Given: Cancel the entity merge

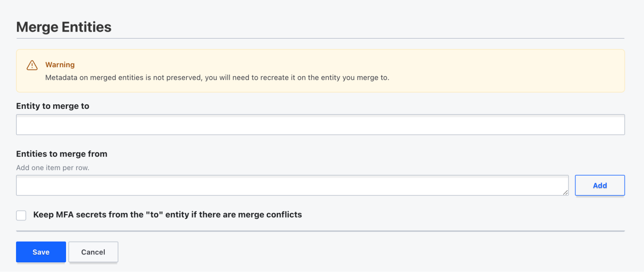Looking at the screenshot, I should (93, 252).
